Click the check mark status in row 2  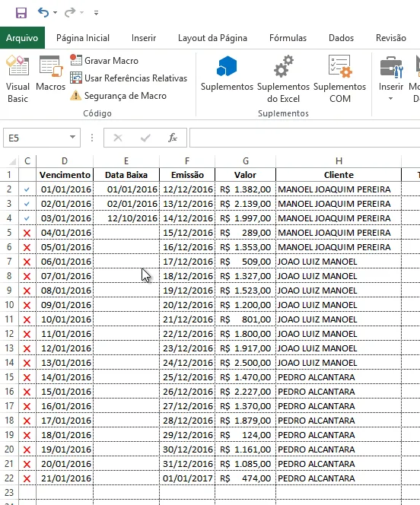pos(27,189)
